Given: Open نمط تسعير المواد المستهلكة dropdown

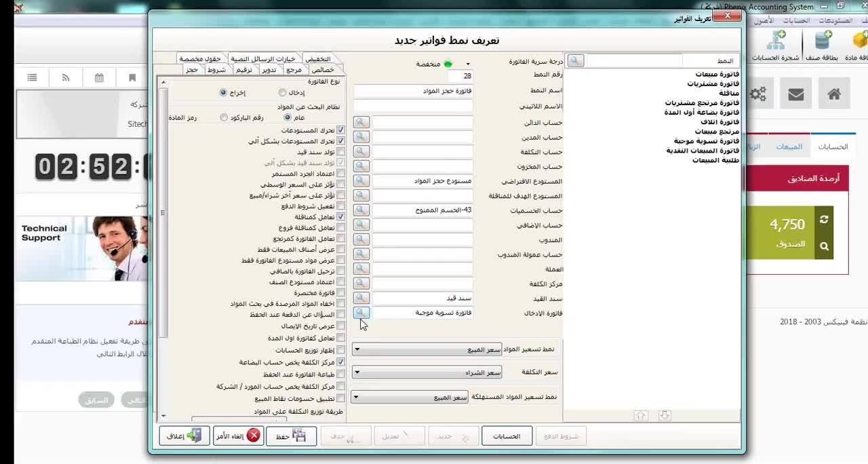Looking at the screenshot, I should [410, 398].
